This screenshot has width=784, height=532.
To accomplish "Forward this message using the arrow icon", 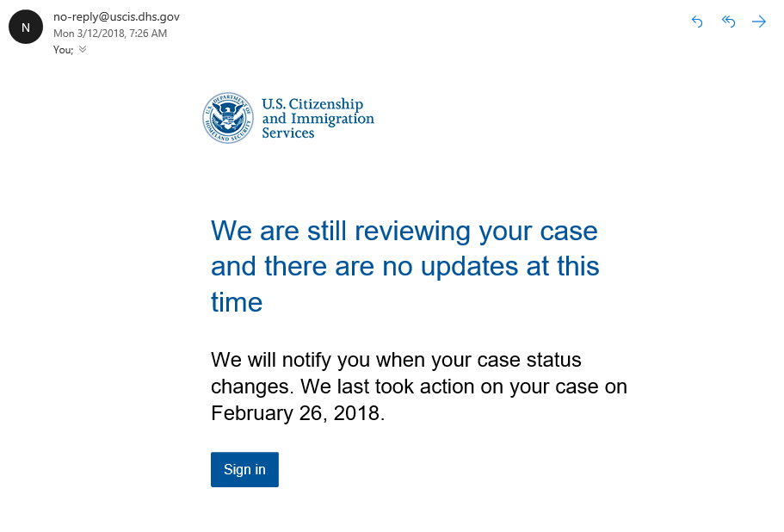I will [759, 22].
